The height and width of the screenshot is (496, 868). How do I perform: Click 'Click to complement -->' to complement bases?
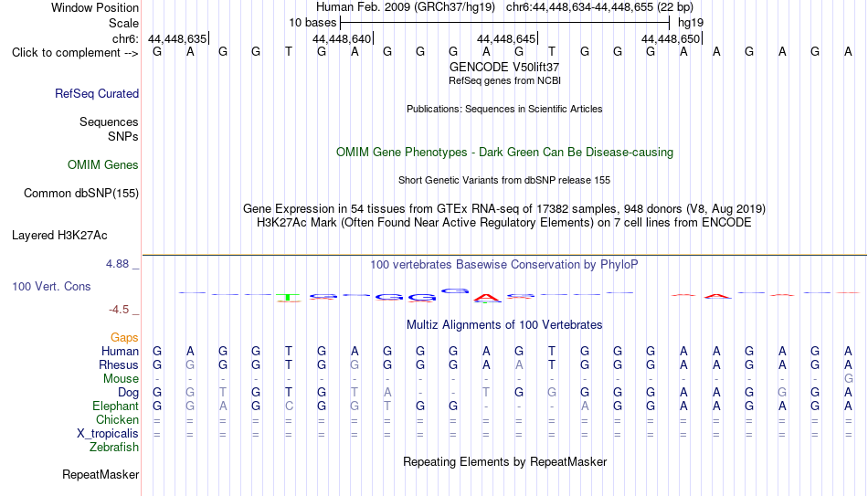point(75,53)
